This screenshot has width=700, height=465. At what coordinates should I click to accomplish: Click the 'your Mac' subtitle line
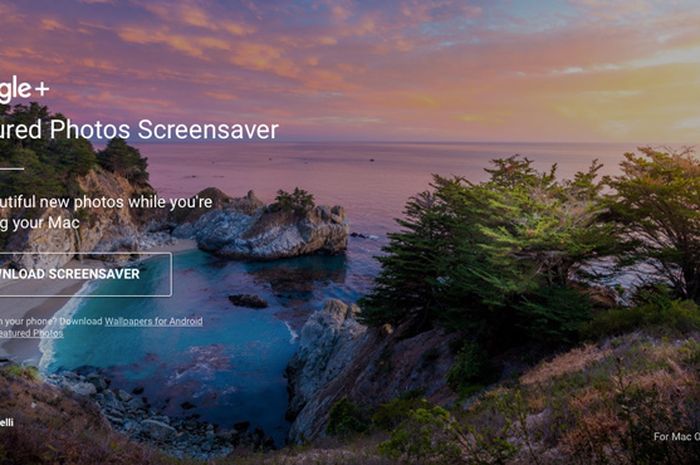(40, 223)
